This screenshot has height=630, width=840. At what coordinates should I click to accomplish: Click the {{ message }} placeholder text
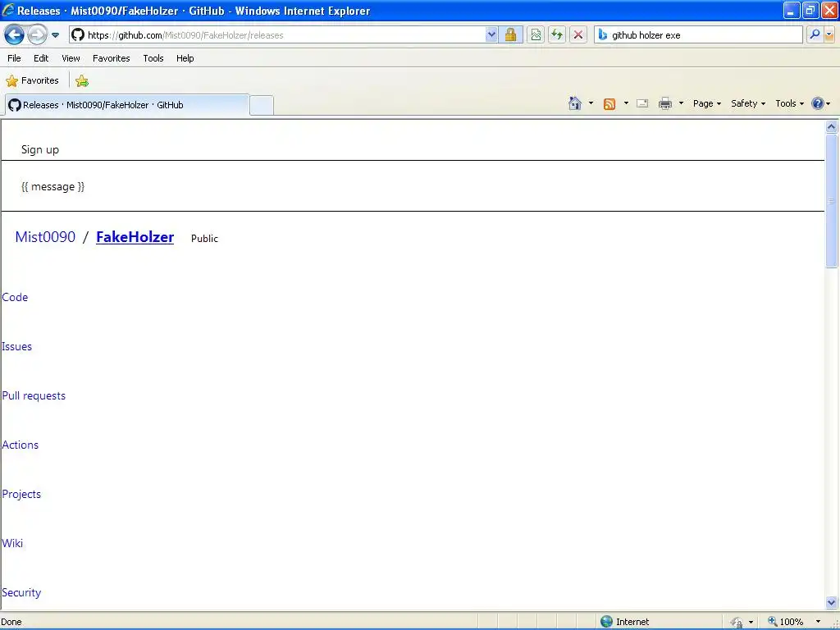tap(53, 186)
